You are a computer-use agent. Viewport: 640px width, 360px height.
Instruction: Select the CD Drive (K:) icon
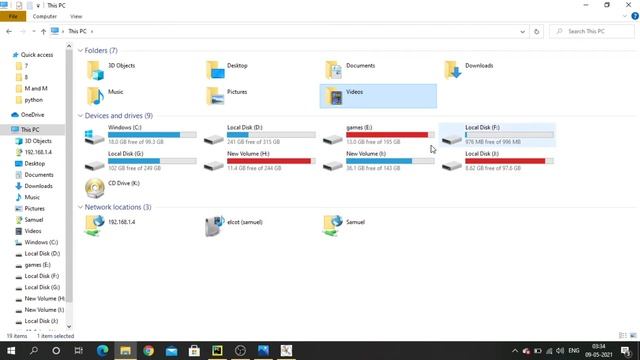click(x=95, y=188)
